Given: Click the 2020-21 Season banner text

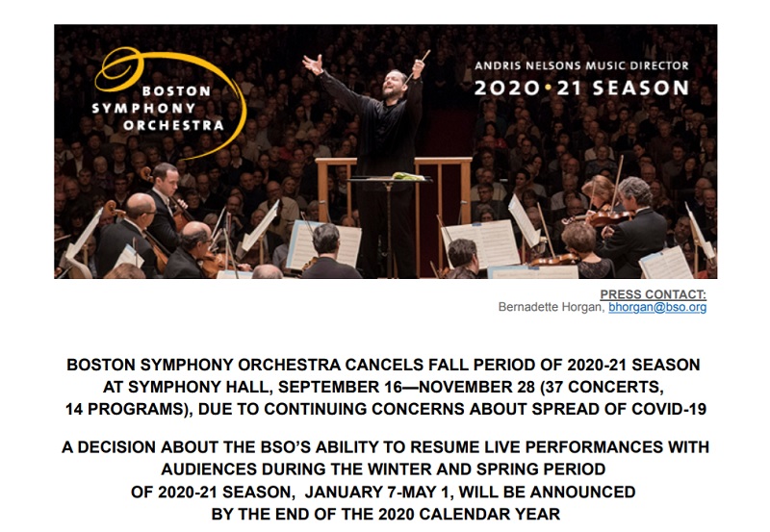Looking at the screenshot, I should pyautogui.click(x=581, y=89).
